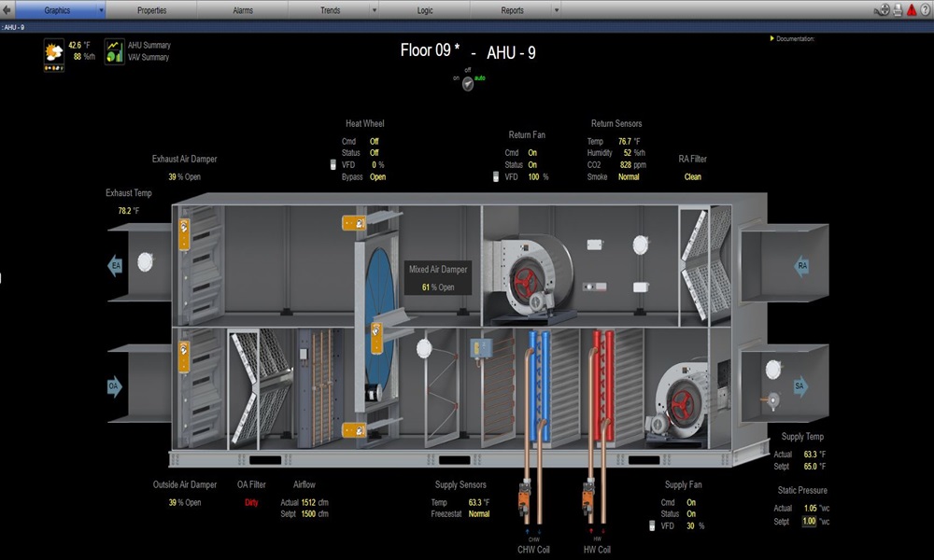Click the red alarm triangle icon
934x560 pixels.
click(911, 10)
